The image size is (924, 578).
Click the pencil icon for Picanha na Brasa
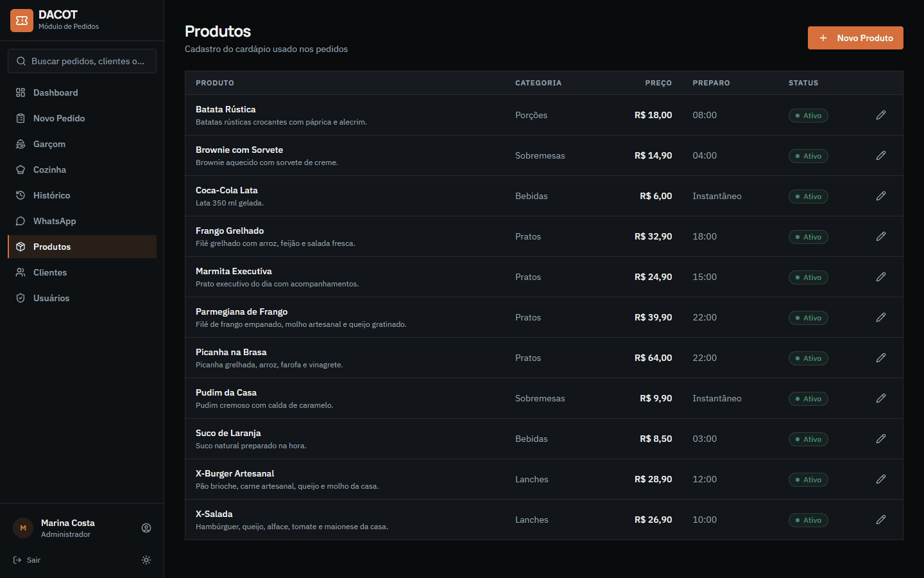click(881, 358)
